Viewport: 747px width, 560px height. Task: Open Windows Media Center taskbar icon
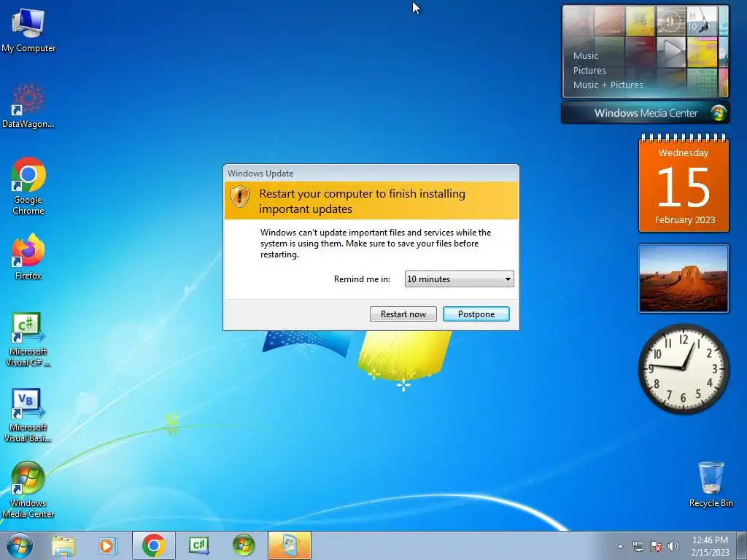coord(244,545)
